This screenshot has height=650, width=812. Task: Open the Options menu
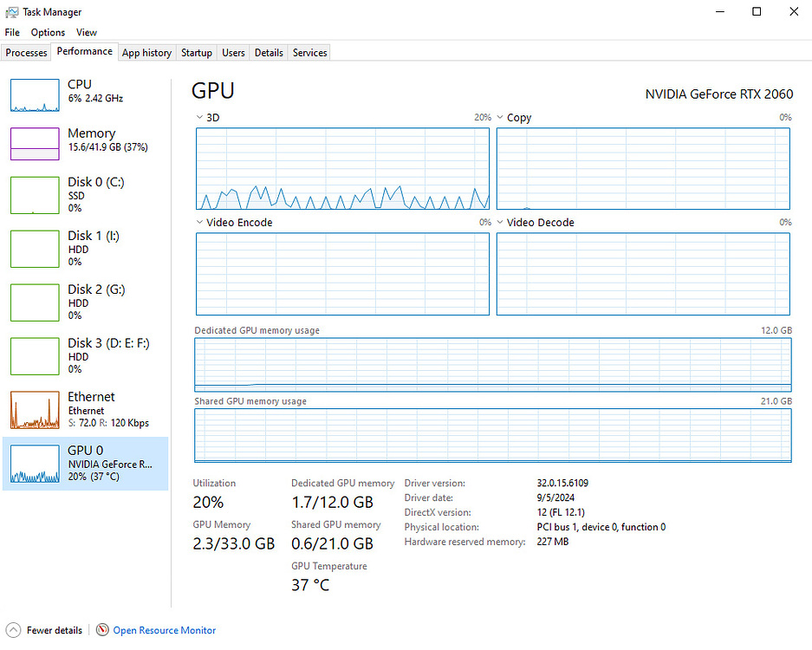point(48,32)
